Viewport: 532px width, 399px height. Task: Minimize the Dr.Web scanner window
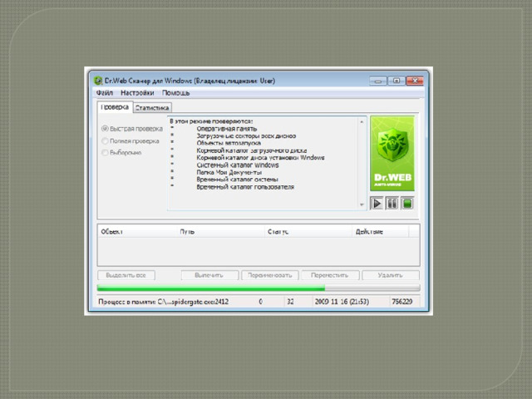click(x=378, y=81)
